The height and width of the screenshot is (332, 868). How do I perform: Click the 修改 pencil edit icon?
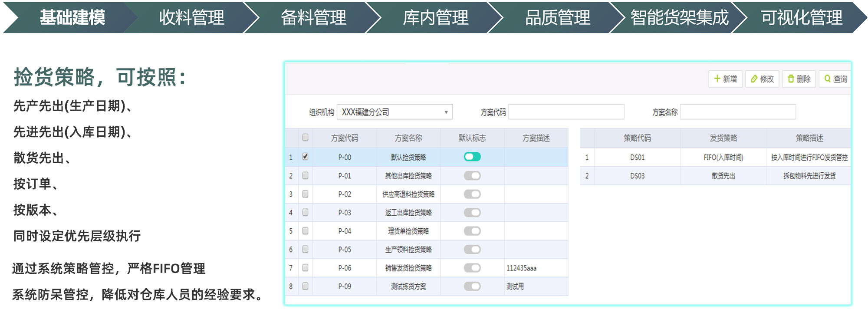pos(762,79)
